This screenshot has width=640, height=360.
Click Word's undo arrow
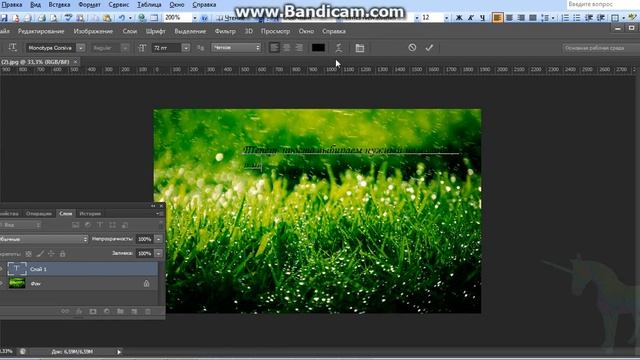(x=122, y=18)
